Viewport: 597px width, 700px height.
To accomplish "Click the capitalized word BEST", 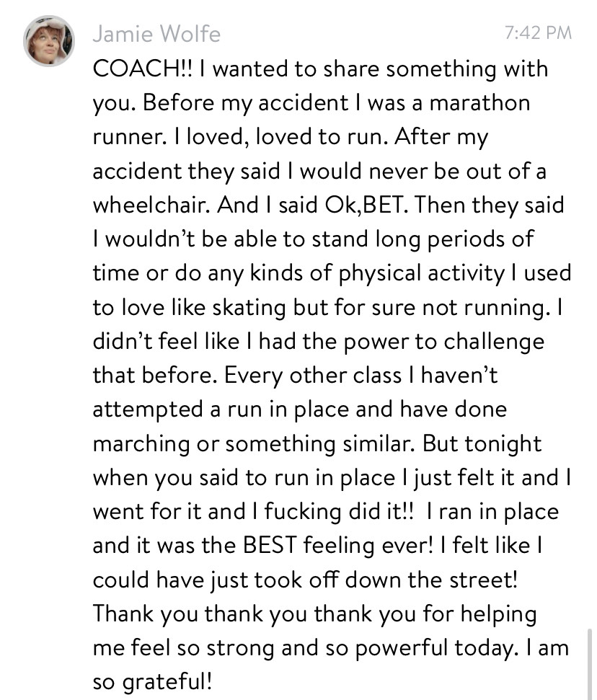I will [270, 545].
